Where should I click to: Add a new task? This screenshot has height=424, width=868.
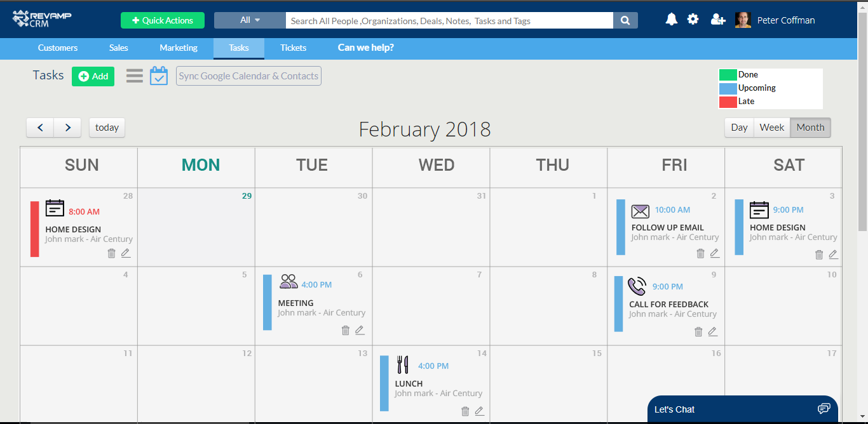click(x=93, y=76)
